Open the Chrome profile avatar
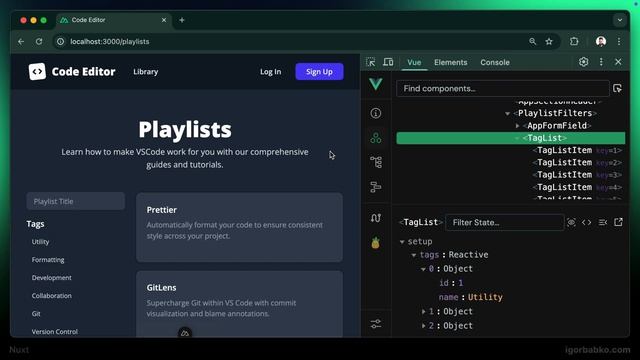 pos(601,42)
